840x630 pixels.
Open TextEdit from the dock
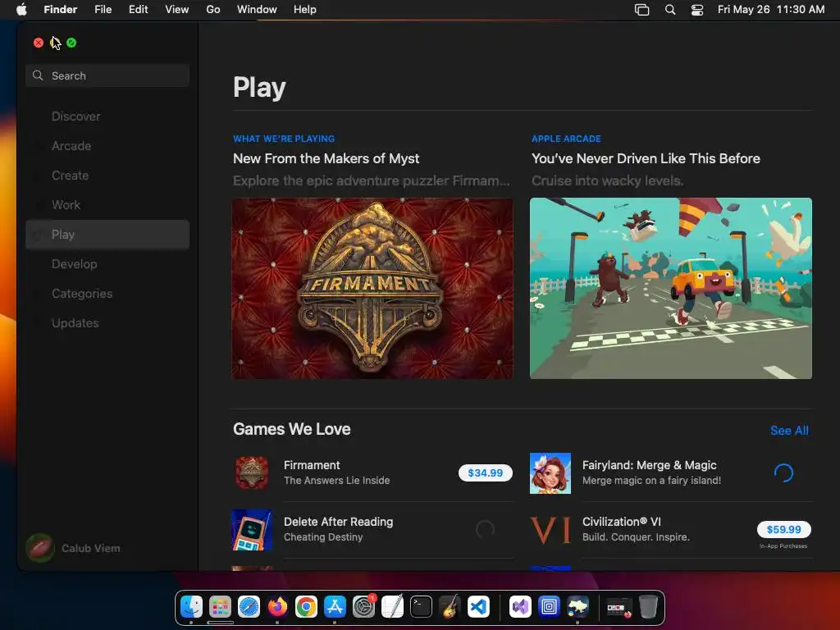click(x=392, y=607)
